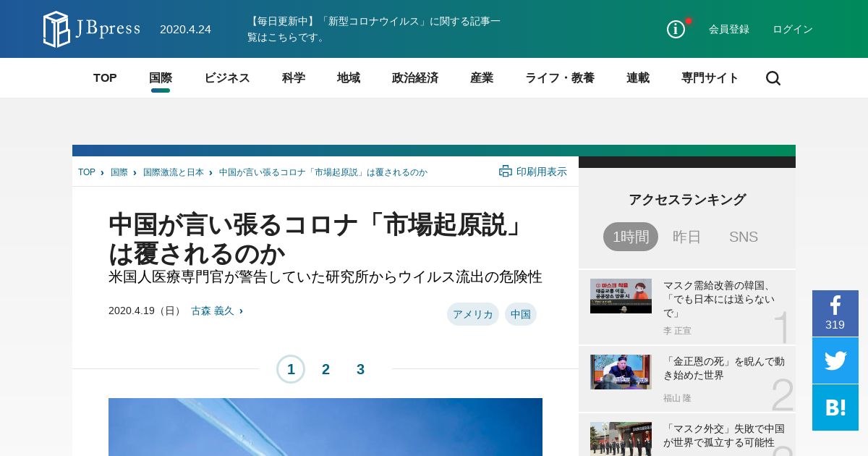Open the 地域 navigation item
The height and width of the screenshot is (456, 868).
point(349,78)
